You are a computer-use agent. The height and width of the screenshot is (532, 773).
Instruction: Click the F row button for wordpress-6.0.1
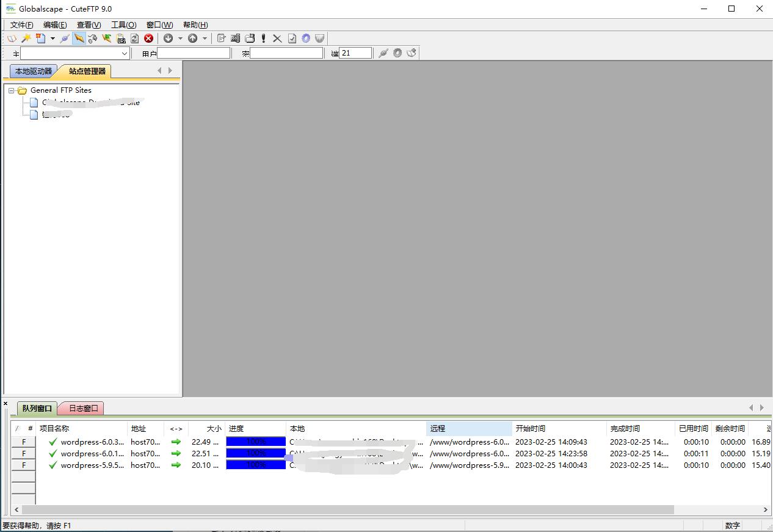point(24,453)
